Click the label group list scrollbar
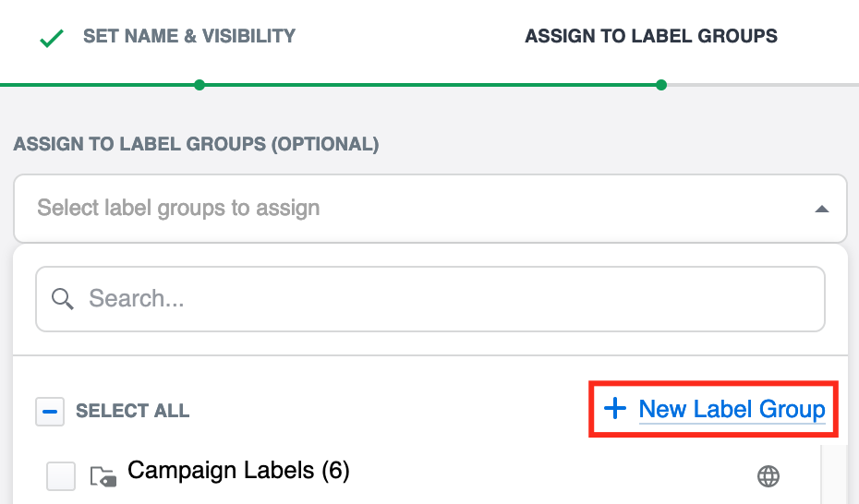This screenshot has height=504, width=859. [x=834, y=475]
